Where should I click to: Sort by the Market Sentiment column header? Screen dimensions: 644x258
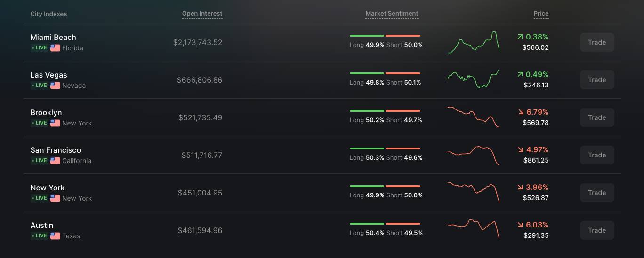point(392,14)
